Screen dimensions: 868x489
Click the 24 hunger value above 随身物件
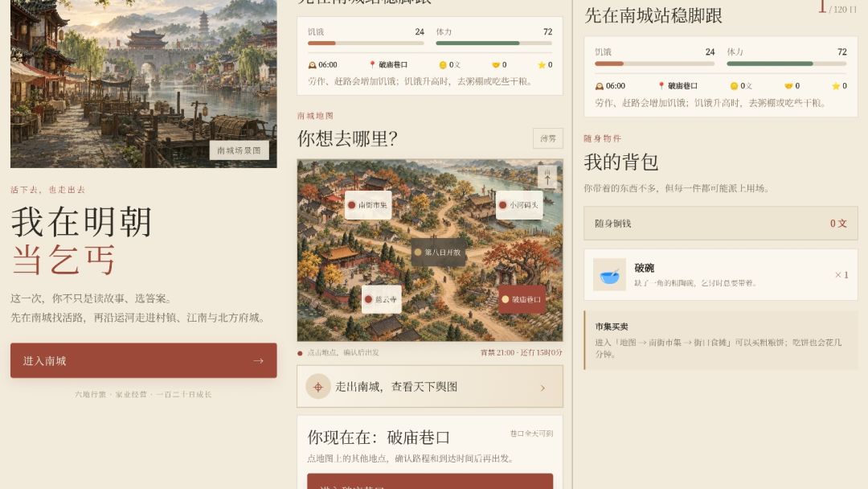[710, 51]
